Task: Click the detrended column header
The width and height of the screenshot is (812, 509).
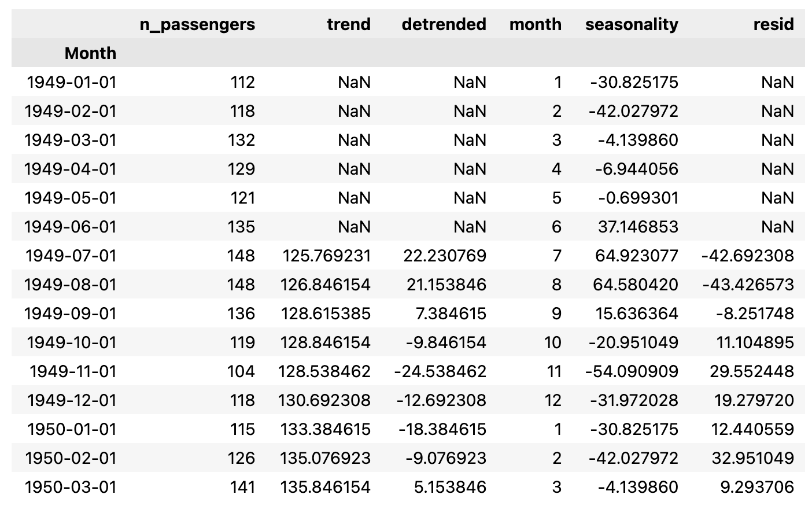Action: (444, 24)
